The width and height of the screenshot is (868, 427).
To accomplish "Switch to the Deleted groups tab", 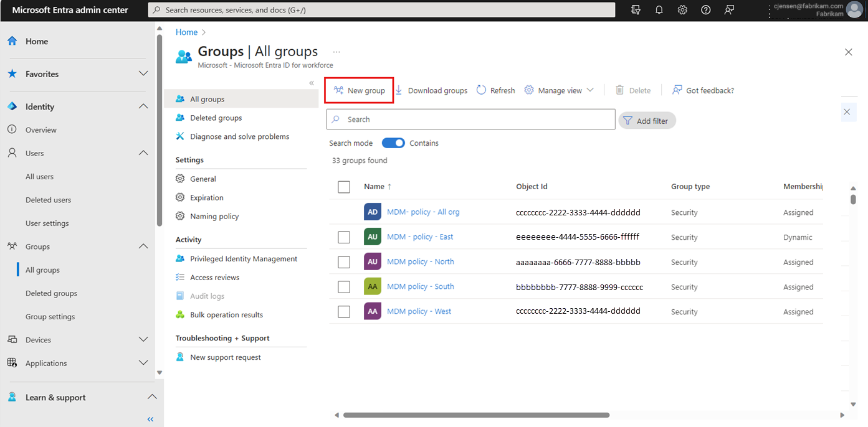I will point(217,118).
